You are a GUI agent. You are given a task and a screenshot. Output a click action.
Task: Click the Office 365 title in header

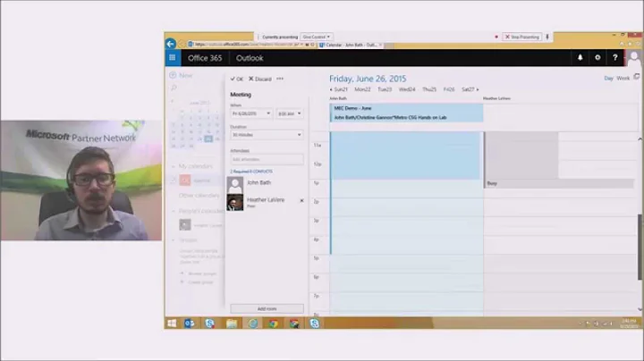[205, 58]
